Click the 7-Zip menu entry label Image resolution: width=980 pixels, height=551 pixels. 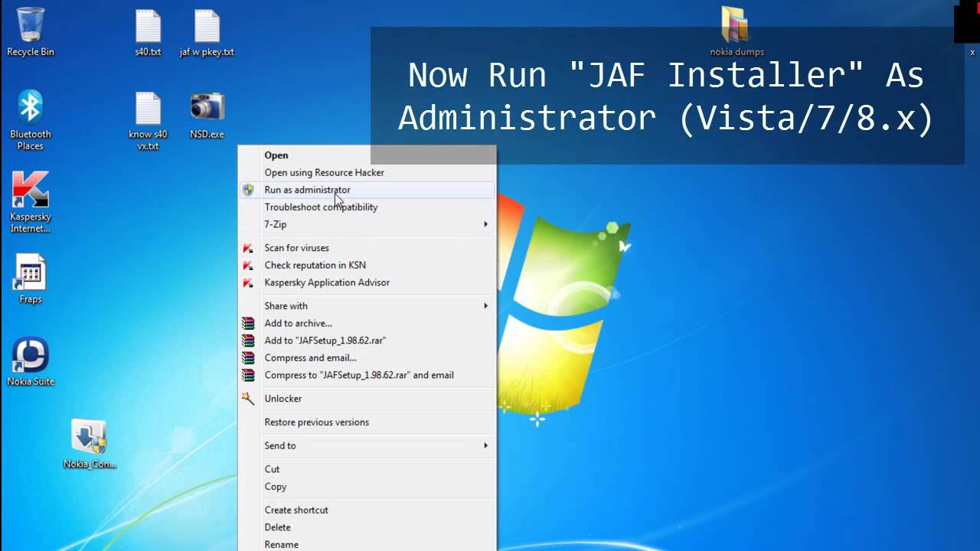[276, 224]
